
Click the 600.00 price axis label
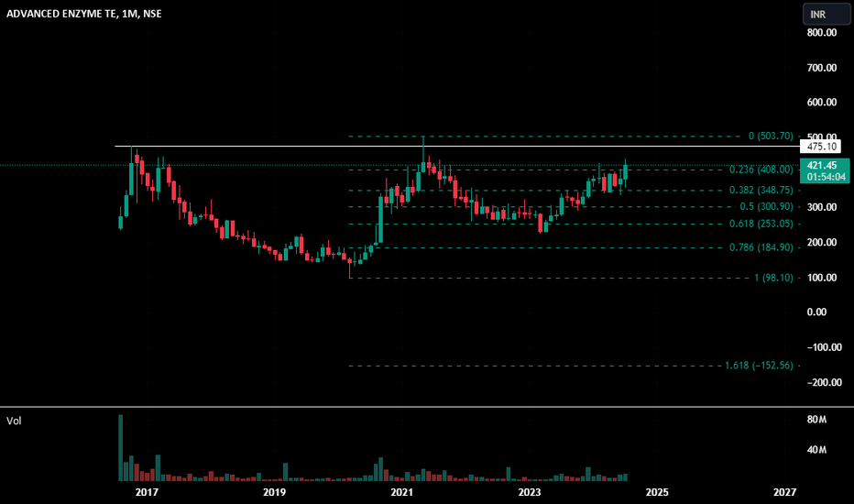[822, 103]
